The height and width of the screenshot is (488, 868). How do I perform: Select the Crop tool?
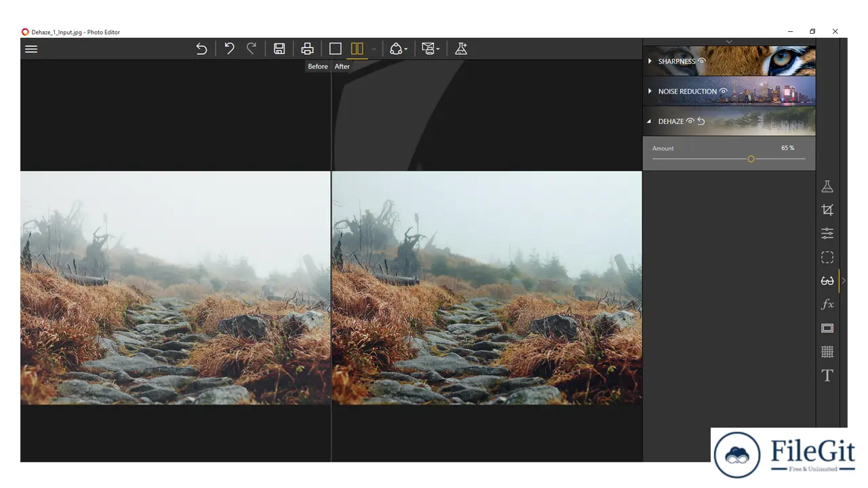827,210
